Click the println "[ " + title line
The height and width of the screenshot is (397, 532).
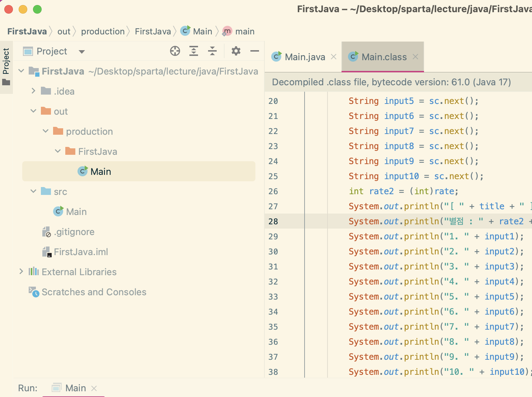(440, 206)
